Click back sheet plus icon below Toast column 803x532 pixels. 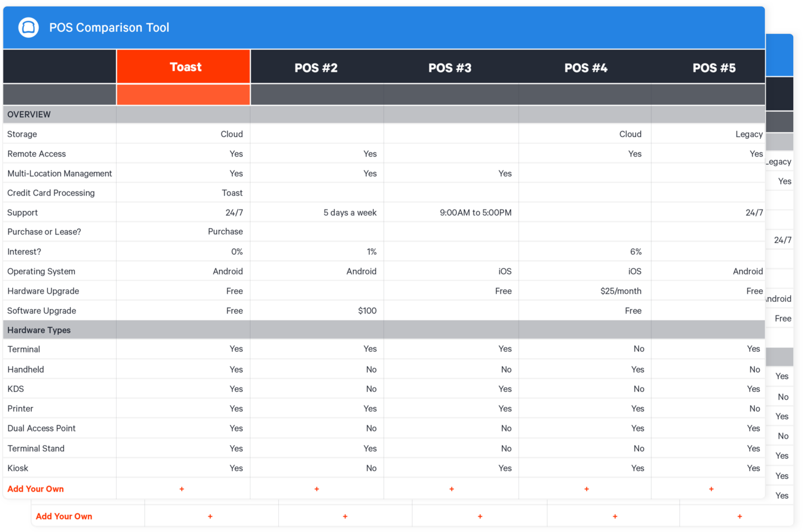pos(210,516)
